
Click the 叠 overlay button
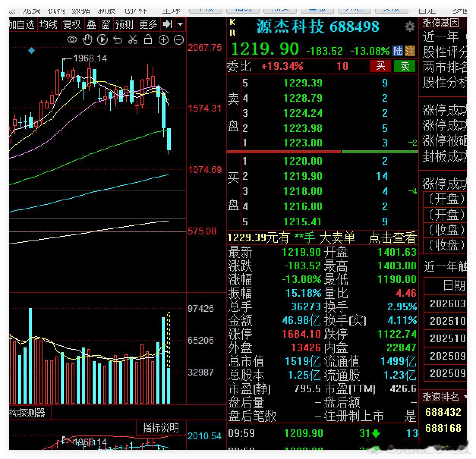(91, 25)
